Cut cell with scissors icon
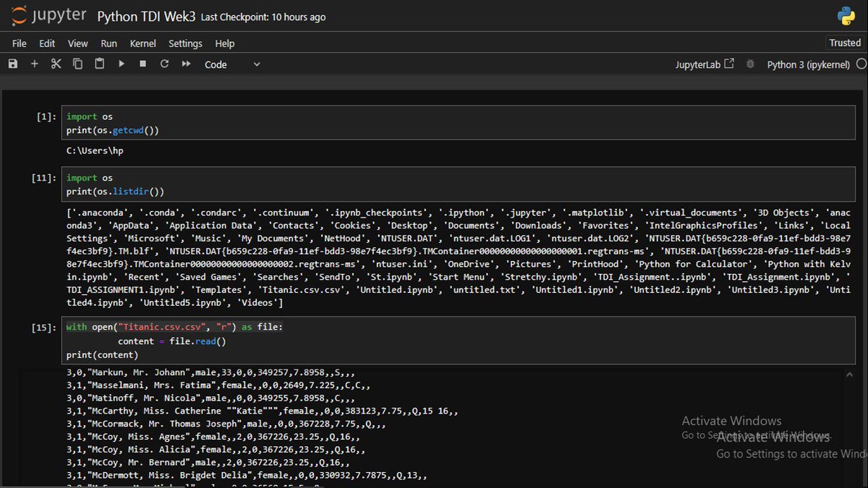This screenshot has height=488, width=868. click(56, 64)
